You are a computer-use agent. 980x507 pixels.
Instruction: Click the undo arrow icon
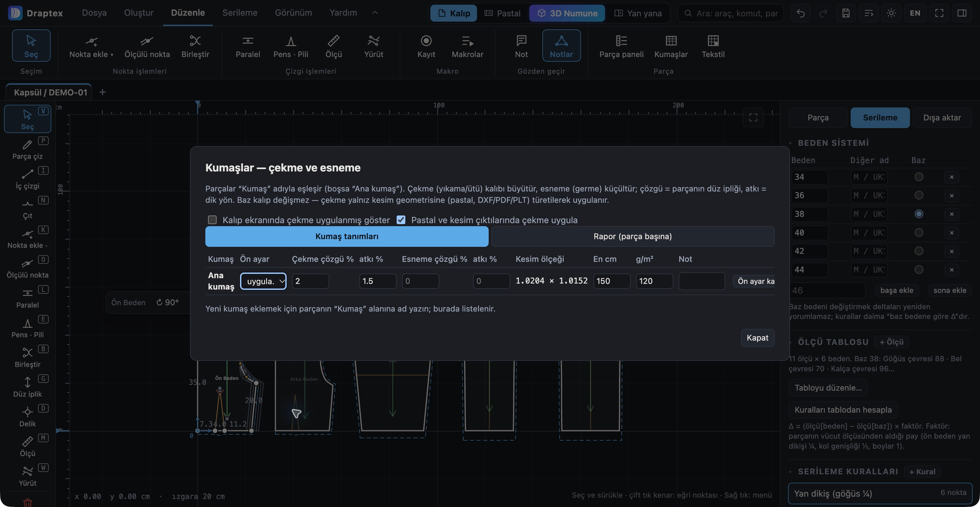pos(800,13)
